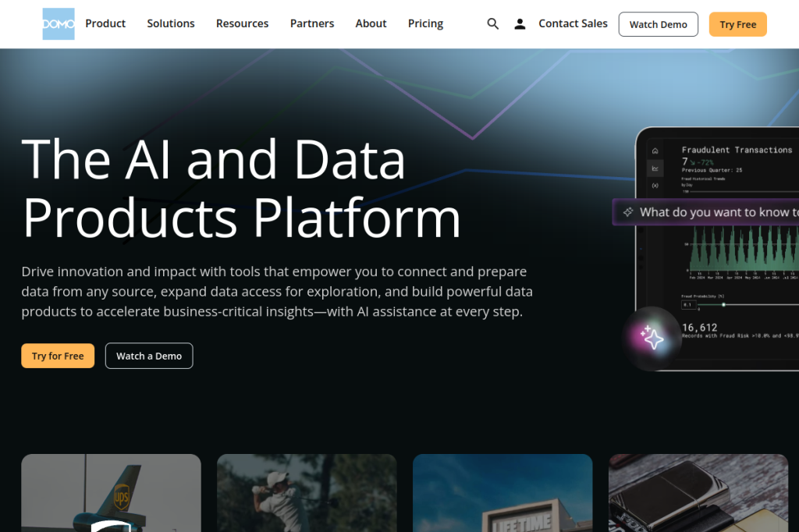Open the Solutions menu

pyautogui.click(x=171, y=23)
